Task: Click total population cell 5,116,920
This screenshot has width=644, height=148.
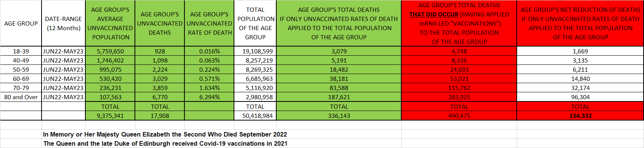Action: click(x=255, y=88)
